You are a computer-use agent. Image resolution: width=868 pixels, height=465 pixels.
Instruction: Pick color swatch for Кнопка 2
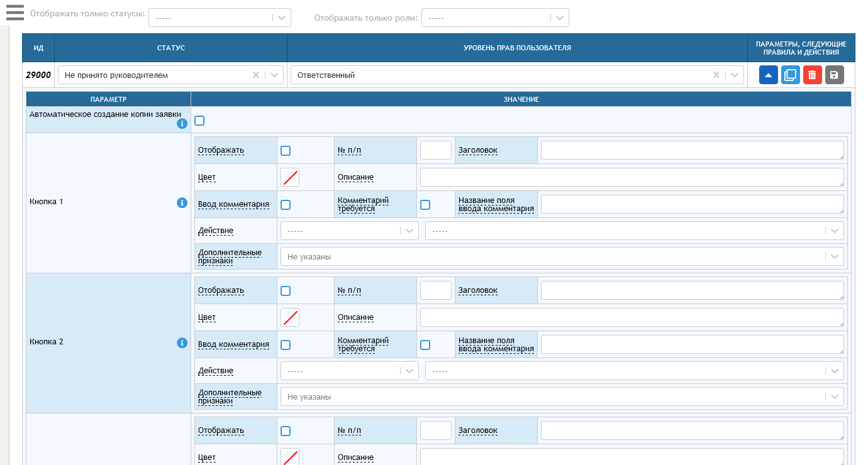point(290,318)
